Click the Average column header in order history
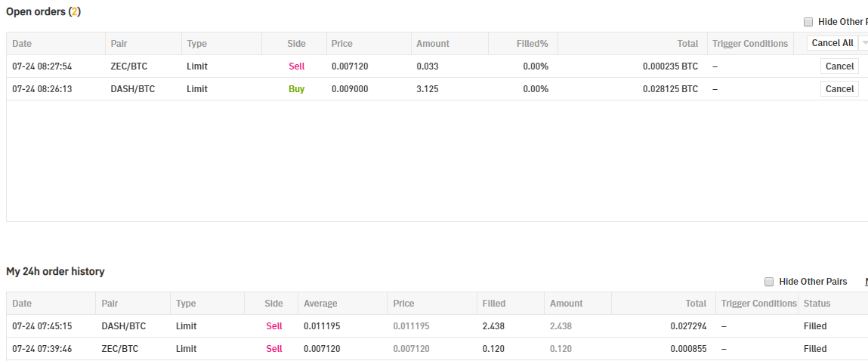The image size is (868, 361). click(x=320, y=304)
